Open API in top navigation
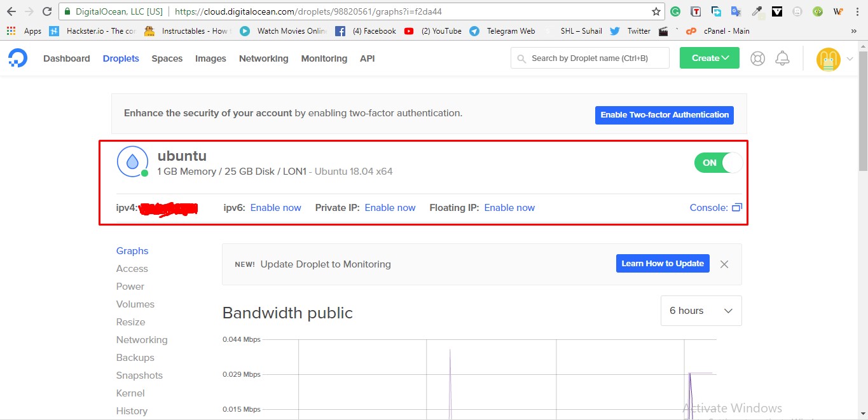 (368, 58)
